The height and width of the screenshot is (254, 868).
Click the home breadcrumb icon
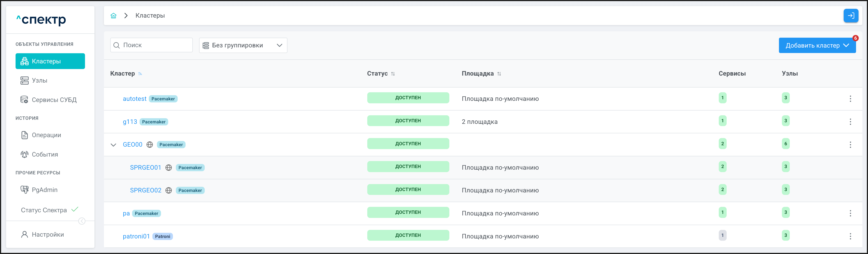tap(114, 16)
